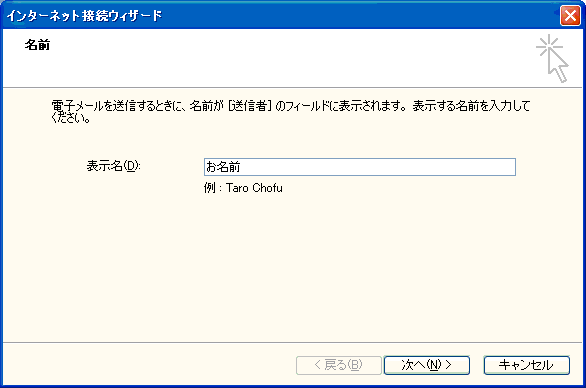Click the 表示名(D): label
Screen dimensions: 586x388
113,166
